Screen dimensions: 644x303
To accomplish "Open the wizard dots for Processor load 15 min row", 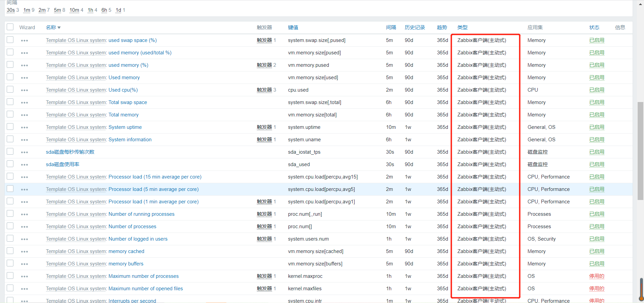I will coord(24,177).
